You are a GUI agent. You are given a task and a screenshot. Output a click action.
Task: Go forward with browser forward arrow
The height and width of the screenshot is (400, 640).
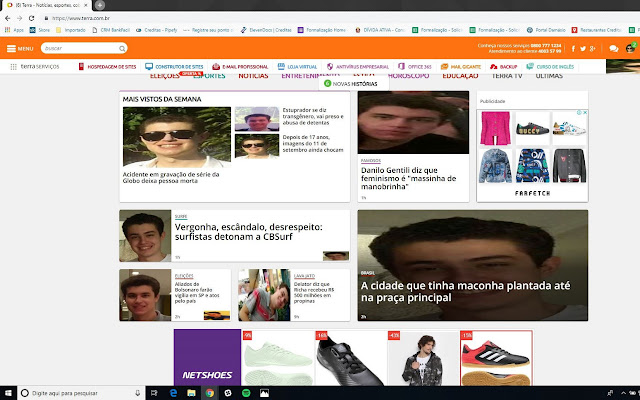point(19,18)
